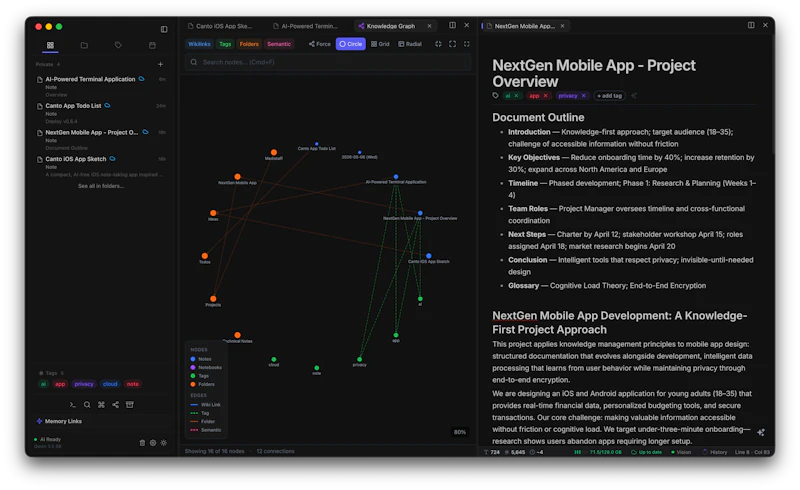Select the Knowledge Graph tab

(391, 26)
